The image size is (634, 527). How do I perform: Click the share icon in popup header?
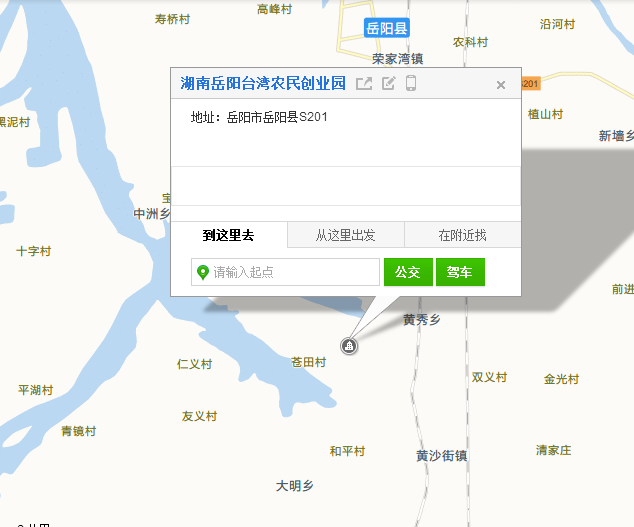pyautogui.click(x=365, y=84)
